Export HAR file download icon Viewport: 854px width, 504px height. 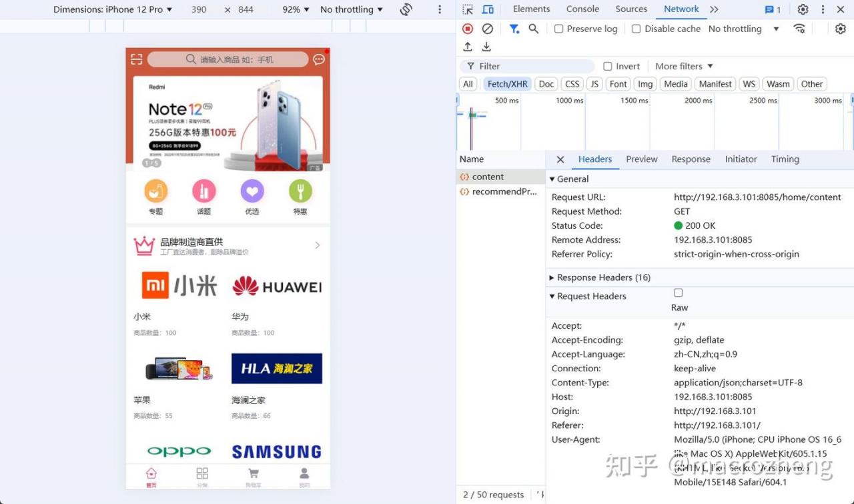tap(486, 47)
